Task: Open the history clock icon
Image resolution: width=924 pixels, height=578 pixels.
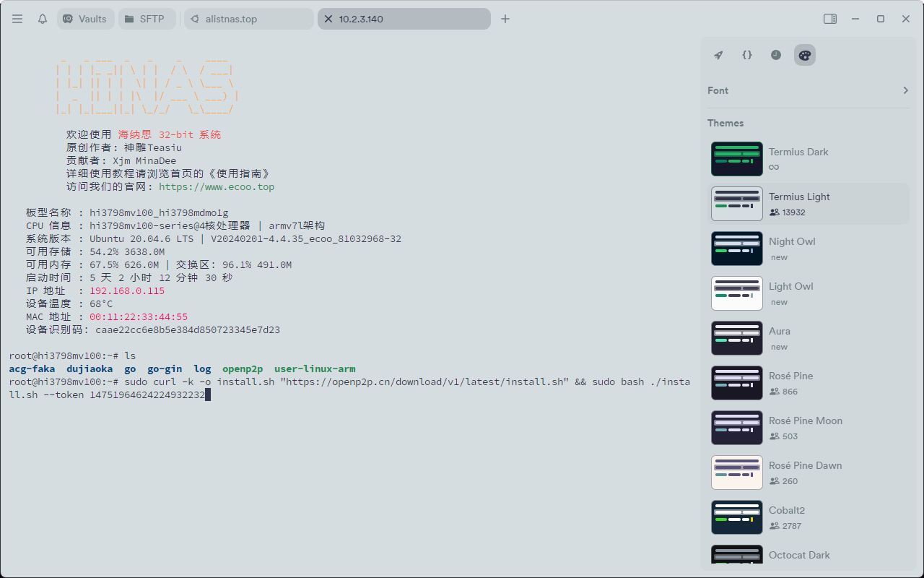Action: 776,55
